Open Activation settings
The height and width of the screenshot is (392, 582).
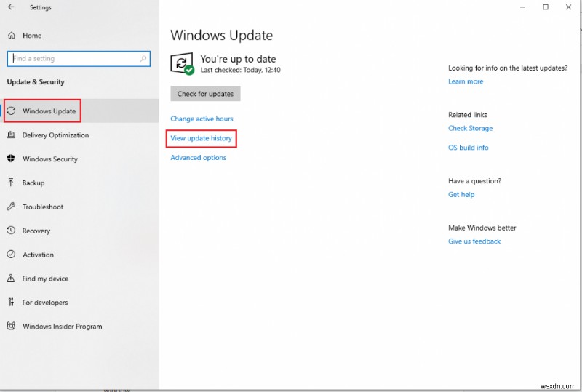coord(79,255)
